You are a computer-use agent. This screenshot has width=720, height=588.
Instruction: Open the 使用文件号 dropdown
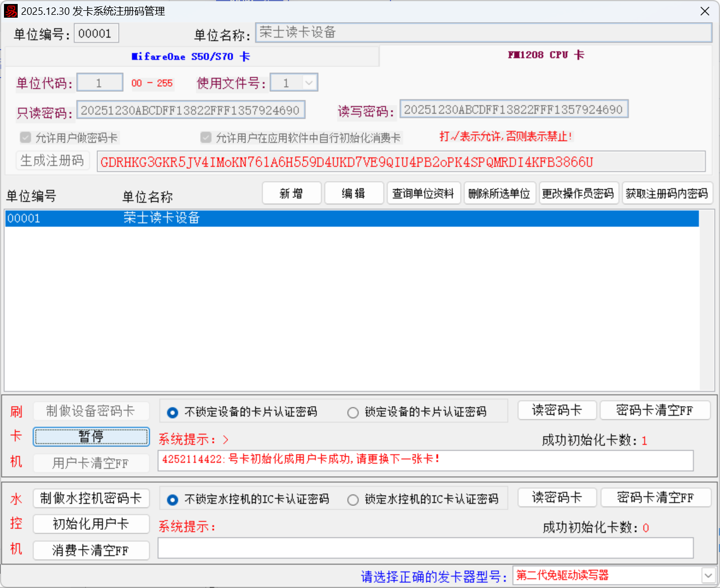tap(309, 83)
